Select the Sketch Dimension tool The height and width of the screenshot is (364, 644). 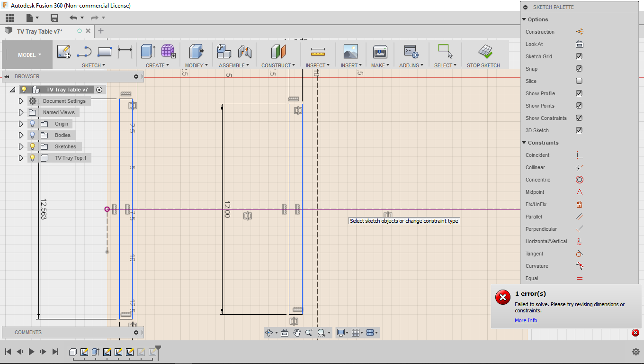(x=125, y=52)
